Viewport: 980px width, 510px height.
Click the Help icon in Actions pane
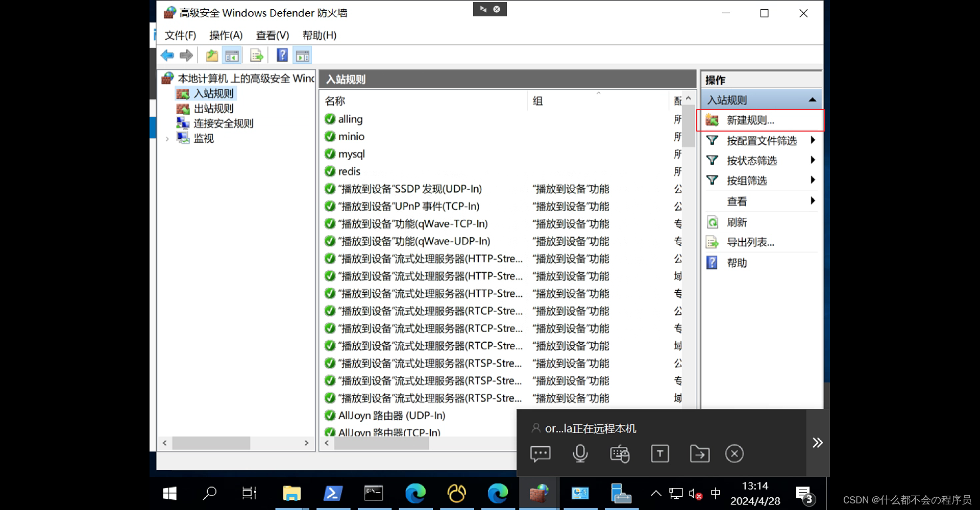[x=712, y=263]
